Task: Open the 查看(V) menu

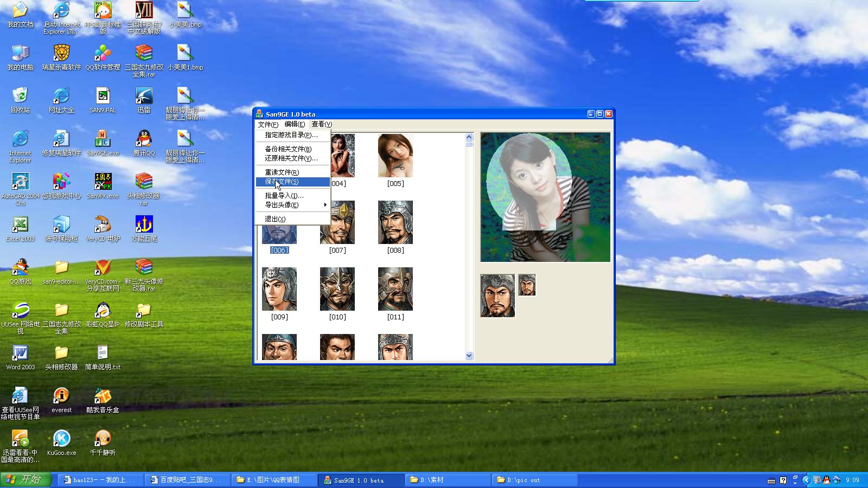Action: coord(321,124)
